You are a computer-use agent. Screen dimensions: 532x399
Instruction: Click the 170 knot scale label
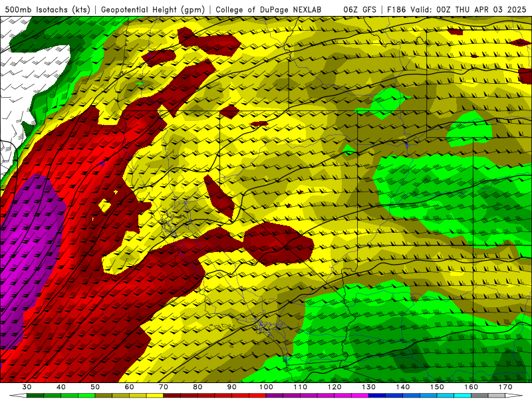pos(505,387)
